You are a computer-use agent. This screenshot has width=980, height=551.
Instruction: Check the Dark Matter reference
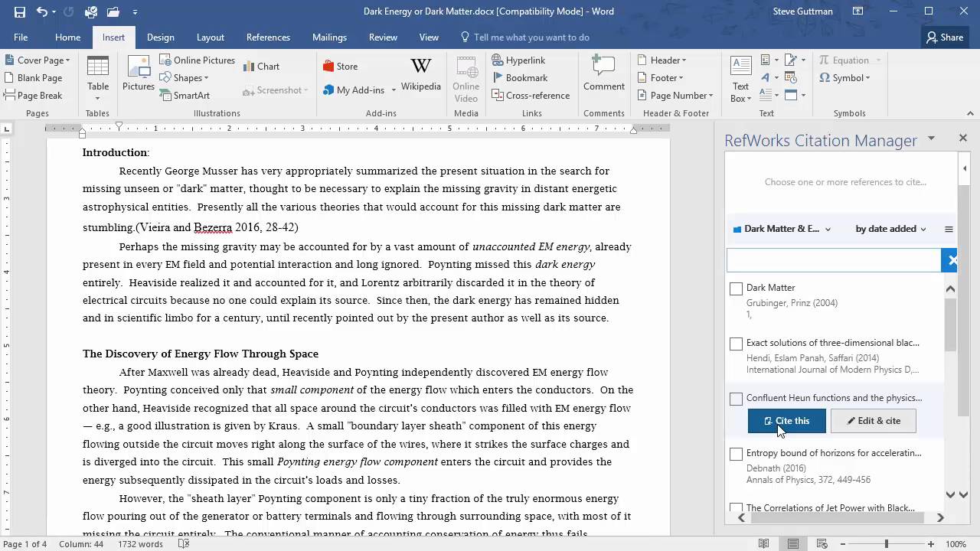(x=736, y=289)
